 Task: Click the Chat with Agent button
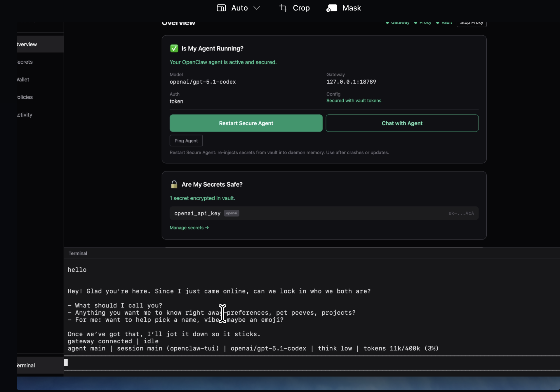pyautogui.click(x=402, y=123)
